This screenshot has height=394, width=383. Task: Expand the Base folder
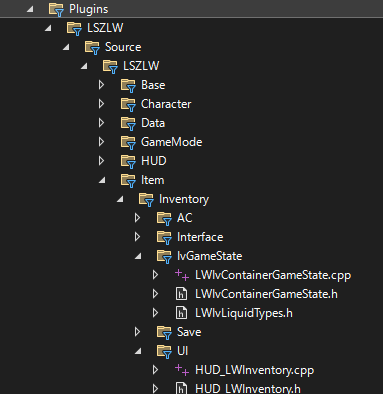point(102,85)
